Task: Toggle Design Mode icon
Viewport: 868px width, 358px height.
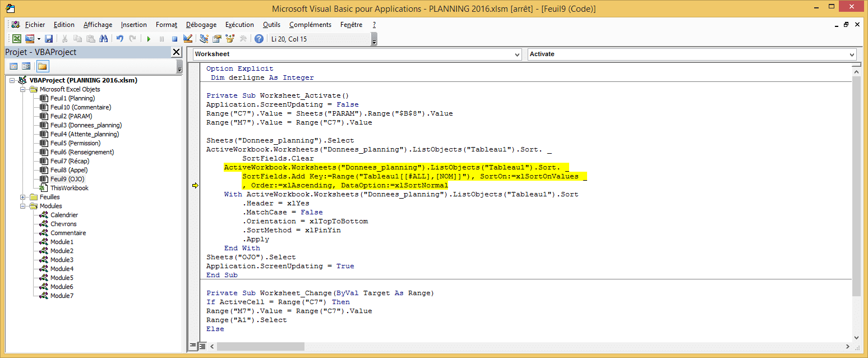Action: [x=188, y=39]
